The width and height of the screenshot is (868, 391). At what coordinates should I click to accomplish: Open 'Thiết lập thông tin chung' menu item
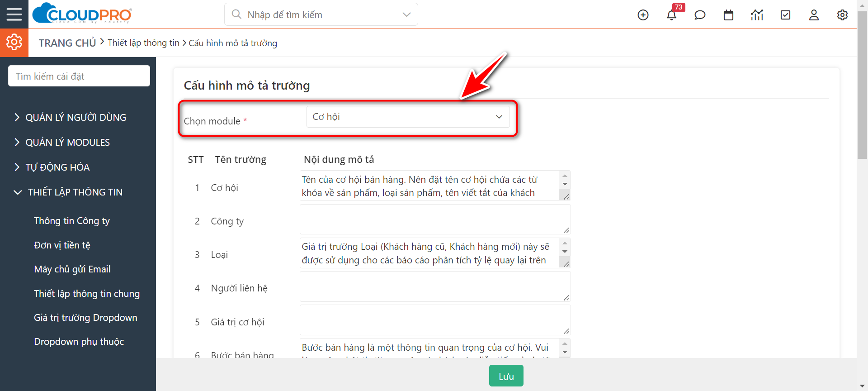coord(87,293)
